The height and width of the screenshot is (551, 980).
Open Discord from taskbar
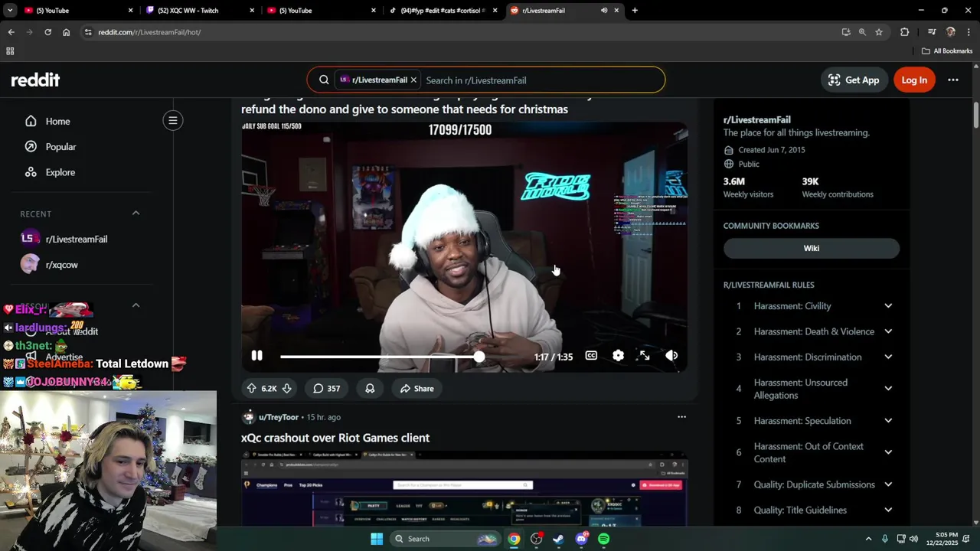pyautogui.click(x=582, y=539)
